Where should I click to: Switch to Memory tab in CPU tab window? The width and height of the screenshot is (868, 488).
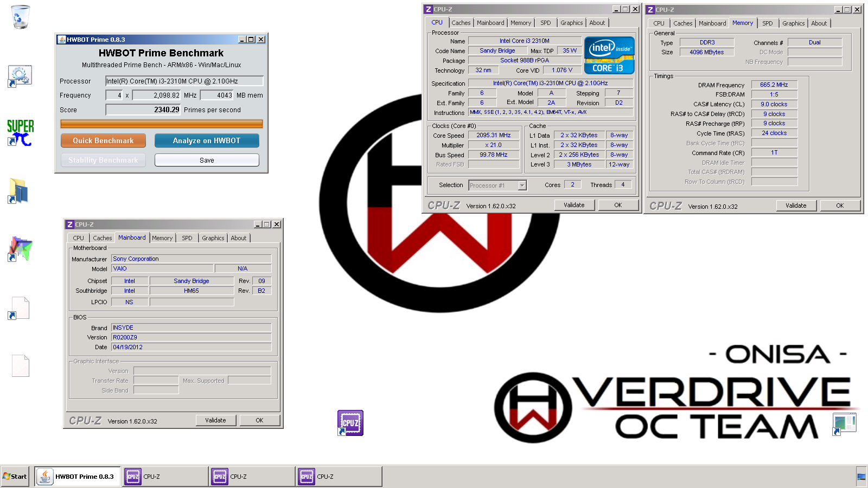pyautogui.click(x=521, y=23)
